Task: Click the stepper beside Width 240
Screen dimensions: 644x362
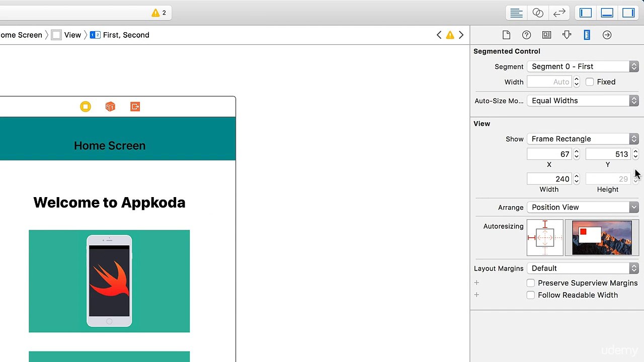Action: tap(577, 179)
